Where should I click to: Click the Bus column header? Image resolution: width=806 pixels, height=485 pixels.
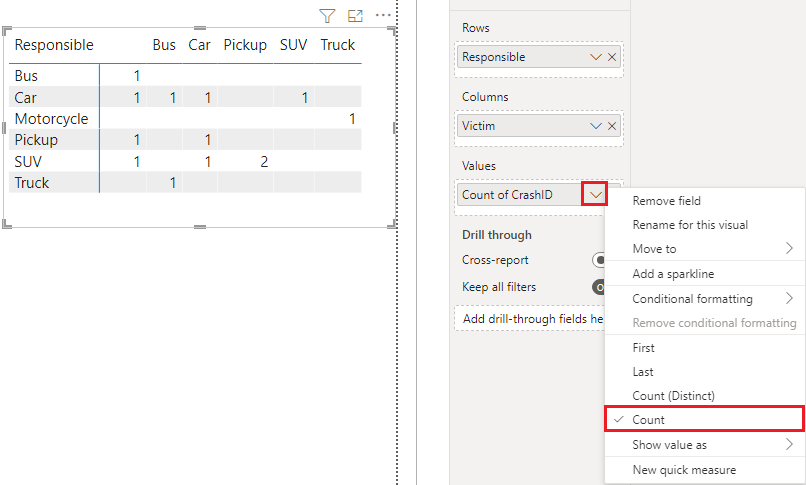tap(164, 45)
